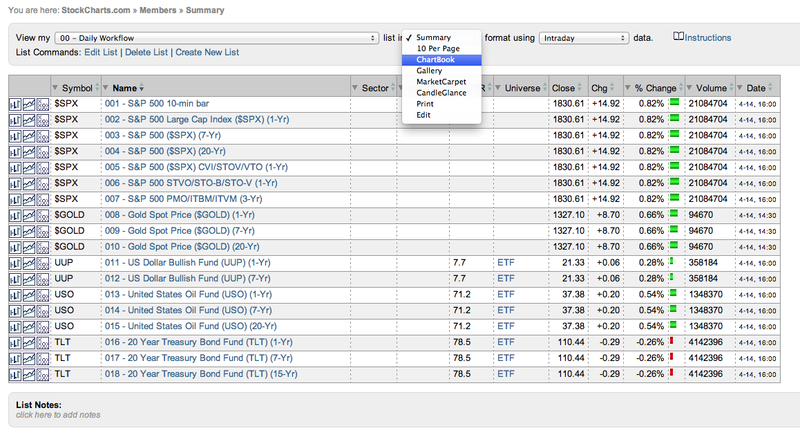This screenshot has height=435, width=800.
Task: Pick MarketCarpet in the view menu
Action: (441, 82)
